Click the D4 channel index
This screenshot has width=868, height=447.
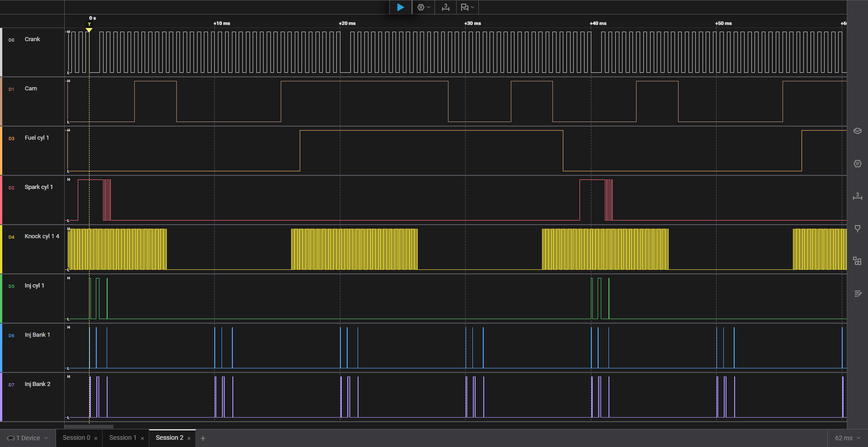pyautogui.click(x=11, y=237)
